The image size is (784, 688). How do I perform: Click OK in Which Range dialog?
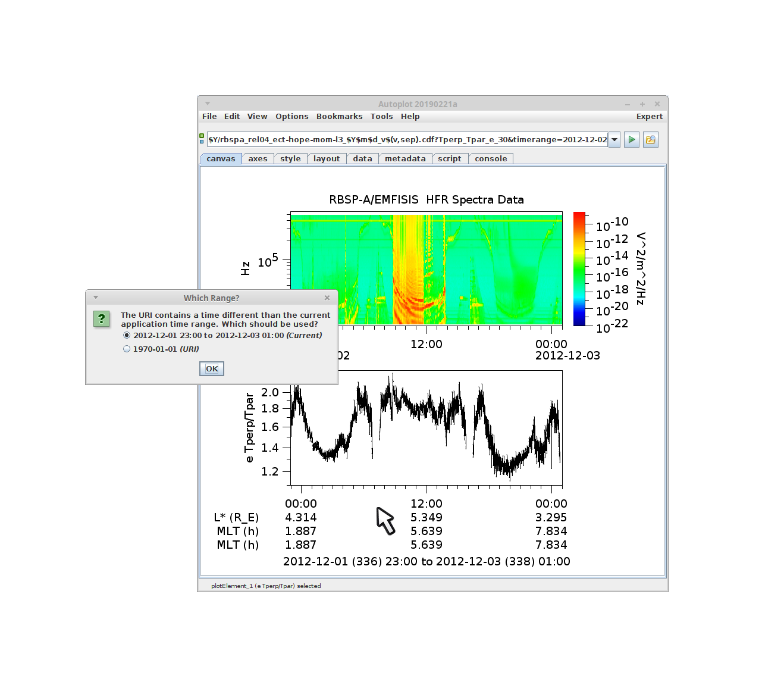click(212, 369)
